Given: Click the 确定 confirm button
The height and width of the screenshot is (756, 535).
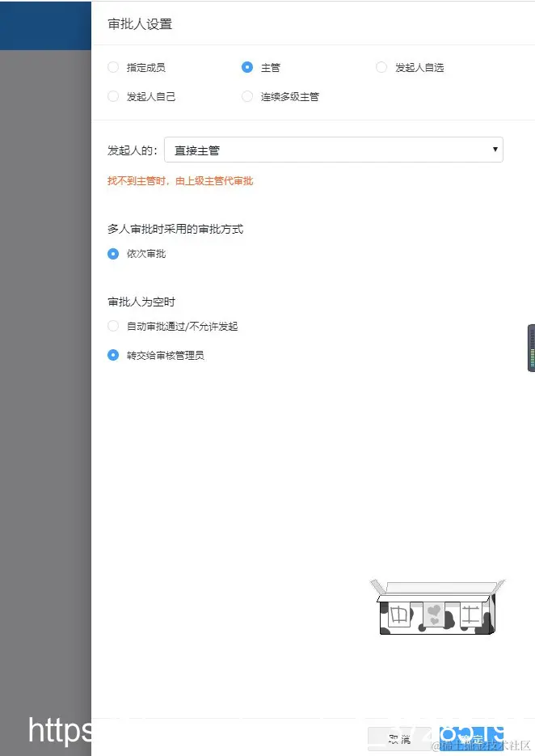Looking at the screenshot, I should point(471,739).
